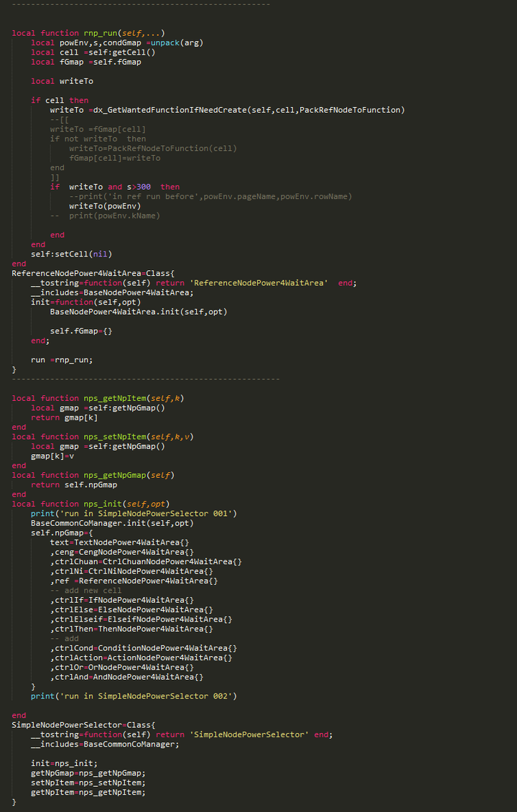Click ',ctrlIf=IfNodePower4WaitArea{}' entry
The width and height of the screenshot is (517, 812).
(122, 600)
